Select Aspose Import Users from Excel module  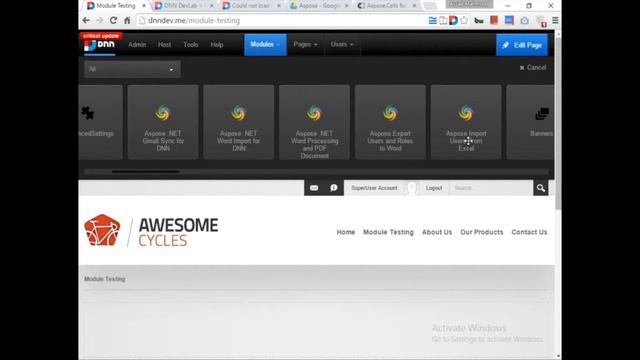[x=466, y=122]
